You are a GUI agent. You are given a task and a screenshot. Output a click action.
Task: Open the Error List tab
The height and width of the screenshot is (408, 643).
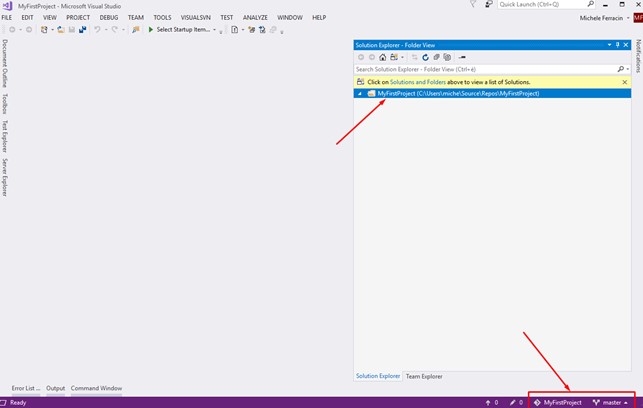tap(25, 388)
